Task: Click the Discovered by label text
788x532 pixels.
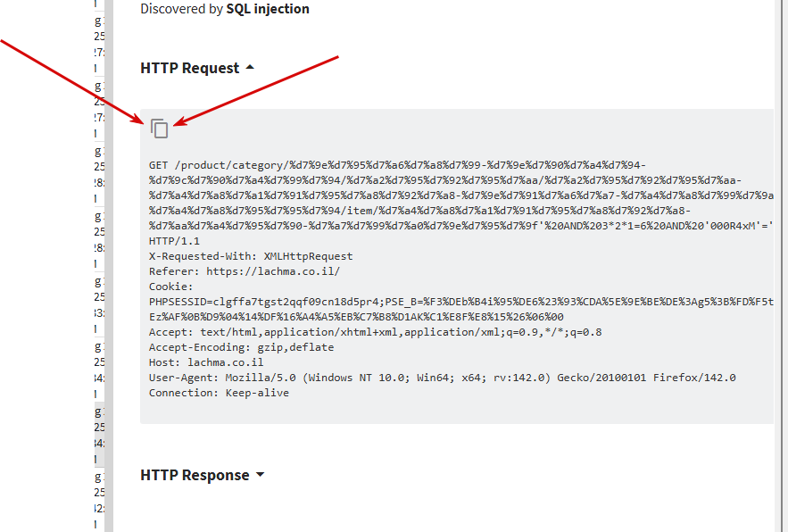Action: [181, 9]
